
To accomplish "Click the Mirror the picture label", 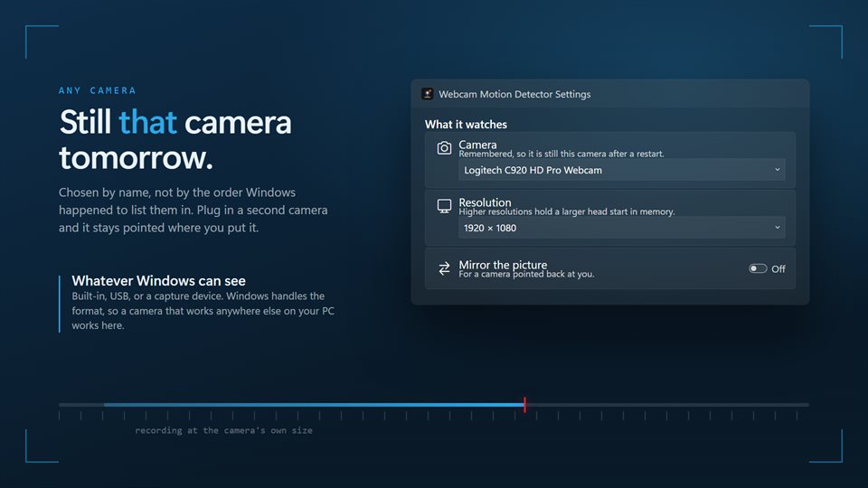I will click(503, 265).
